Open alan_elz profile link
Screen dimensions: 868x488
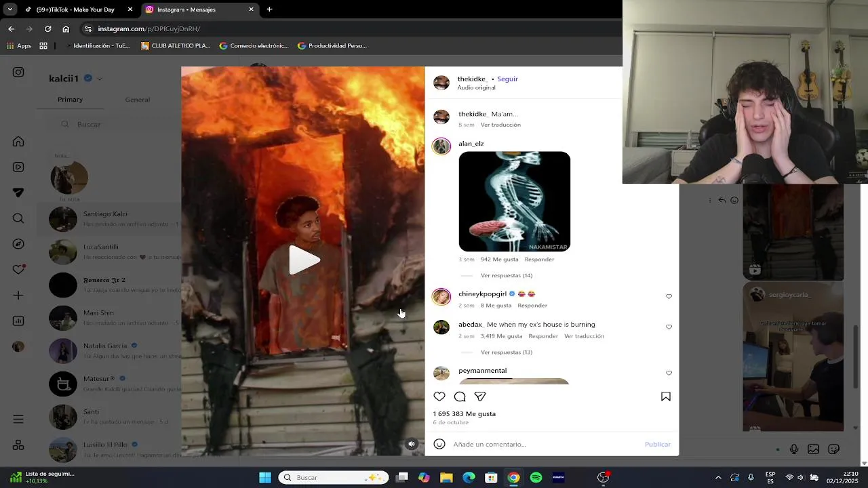pos(471,144)
